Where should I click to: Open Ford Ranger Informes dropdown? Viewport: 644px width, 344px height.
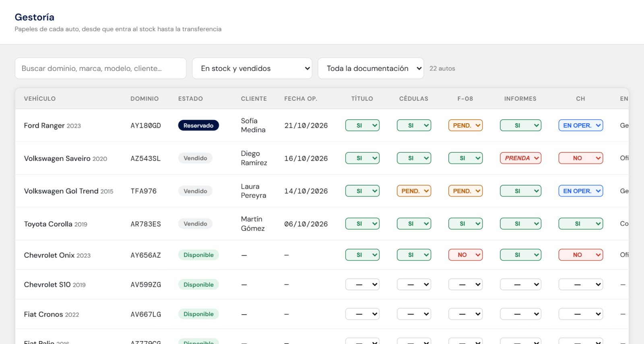pos(520,125)
